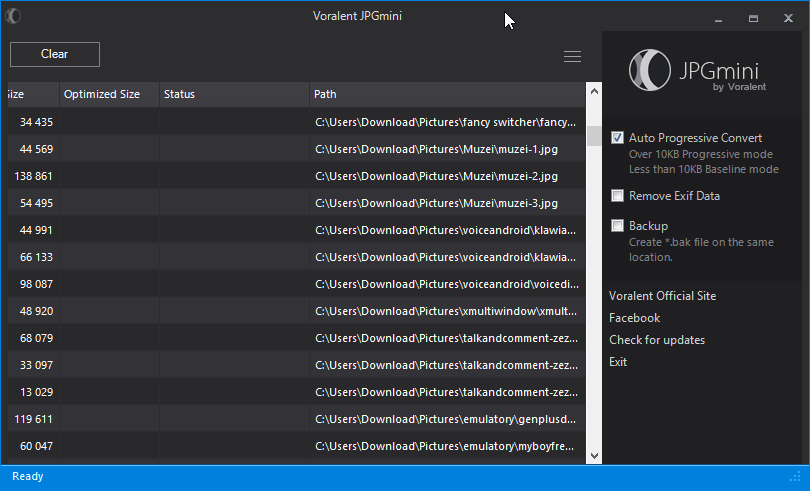Select the muzei-3.jpg file row

[x=297, y=203]
